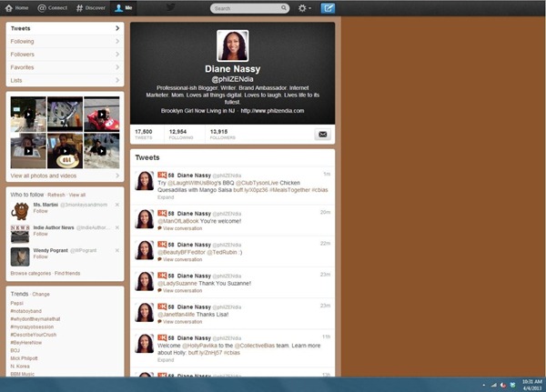The width and height of the screenshot is (546, 392).
Task: Click the 13,915 followers count
Action: pos(223,134)
